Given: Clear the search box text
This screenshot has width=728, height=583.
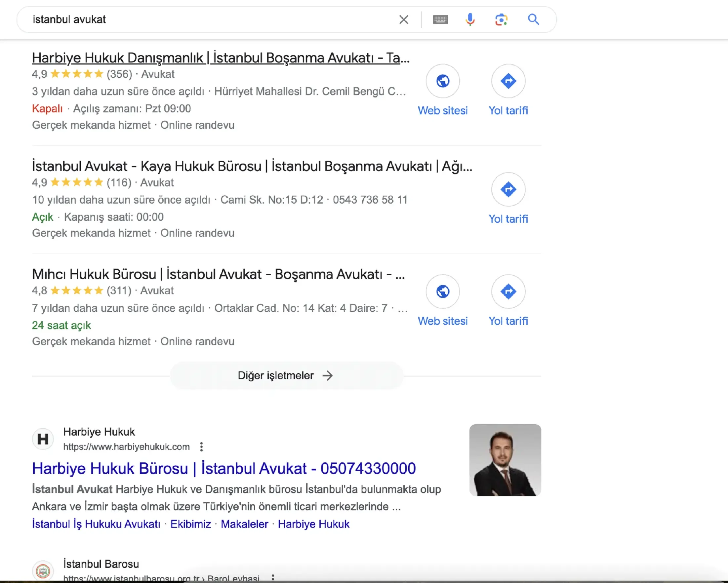Looking at the screenshot, I should (403, 19).
